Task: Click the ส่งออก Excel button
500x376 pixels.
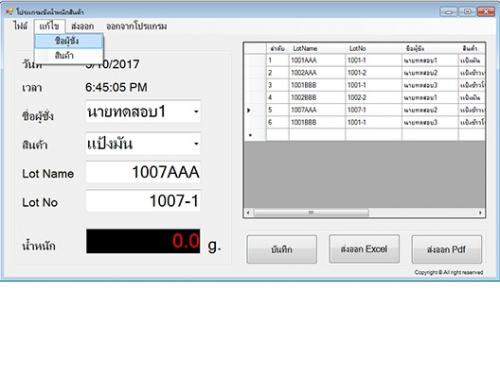Action: [x=364, y=249]
